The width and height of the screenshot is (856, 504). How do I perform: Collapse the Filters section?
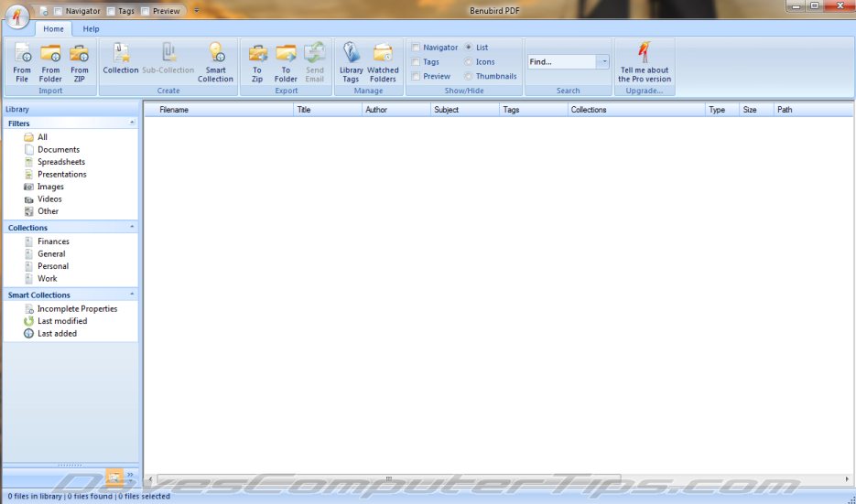(x=132, y=123)
